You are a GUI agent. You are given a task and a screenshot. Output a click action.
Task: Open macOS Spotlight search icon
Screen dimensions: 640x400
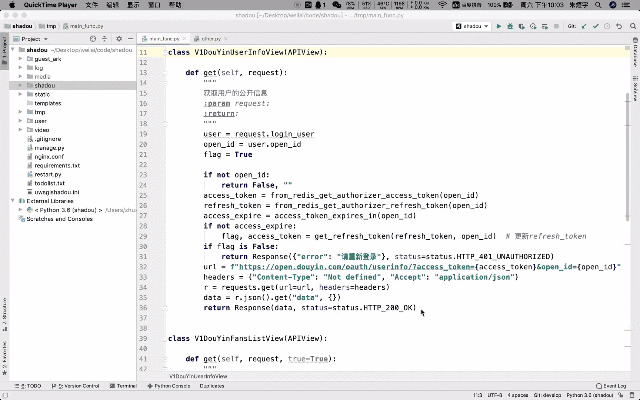pos(598,5)
